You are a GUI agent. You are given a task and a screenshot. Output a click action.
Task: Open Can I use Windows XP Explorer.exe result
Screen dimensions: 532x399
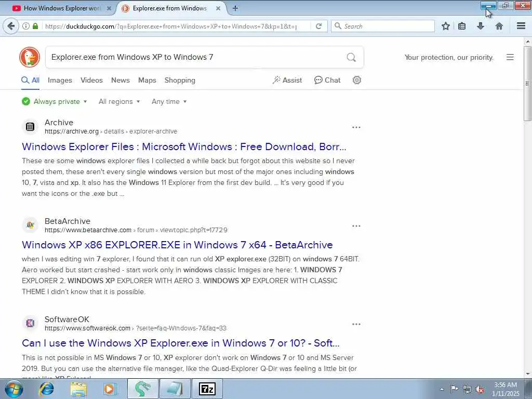(x=180, y=343)
